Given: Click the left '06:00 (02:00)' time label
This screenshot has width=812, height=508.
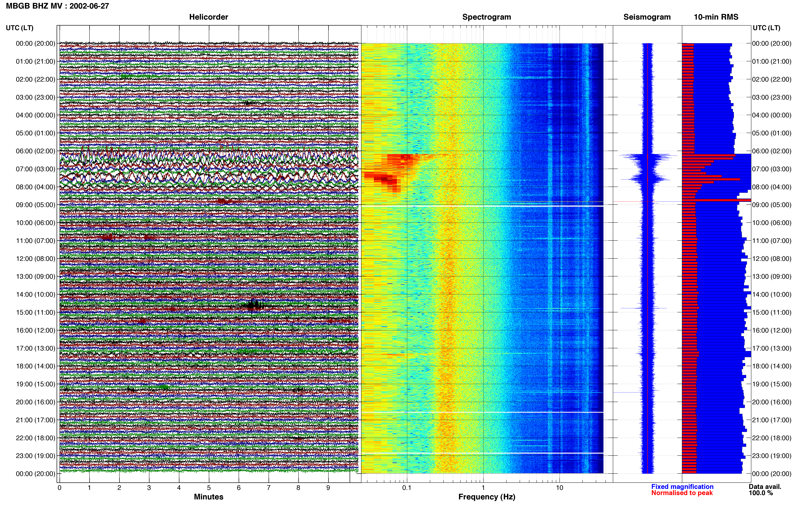Looking at the screenshot, I should 36,151.
